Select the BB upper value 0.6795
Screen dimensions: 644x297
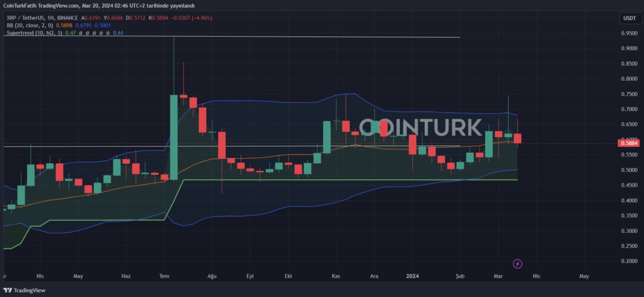coord(83,25)
